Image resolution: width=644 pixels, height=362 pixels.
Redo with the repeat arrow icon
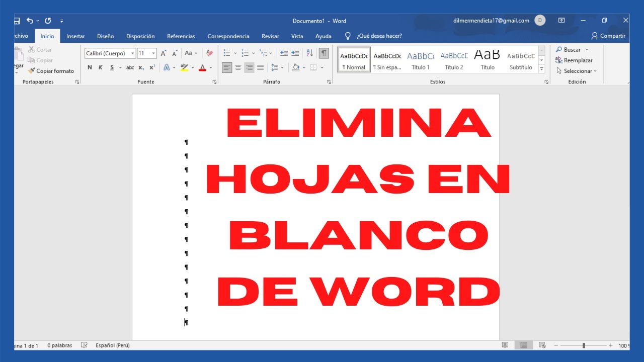[48, 21]
